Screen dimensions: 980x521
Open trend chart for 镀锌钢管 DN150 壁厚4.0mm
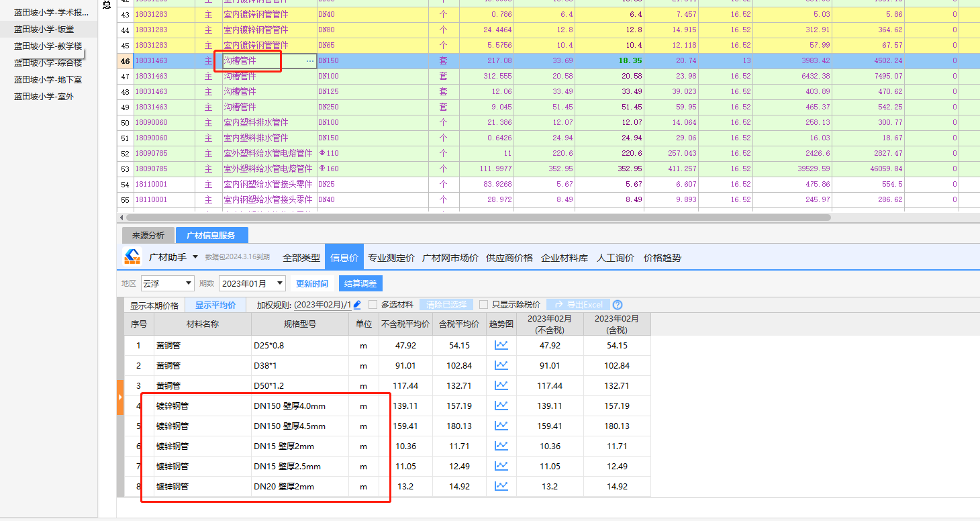coord(501,406)
